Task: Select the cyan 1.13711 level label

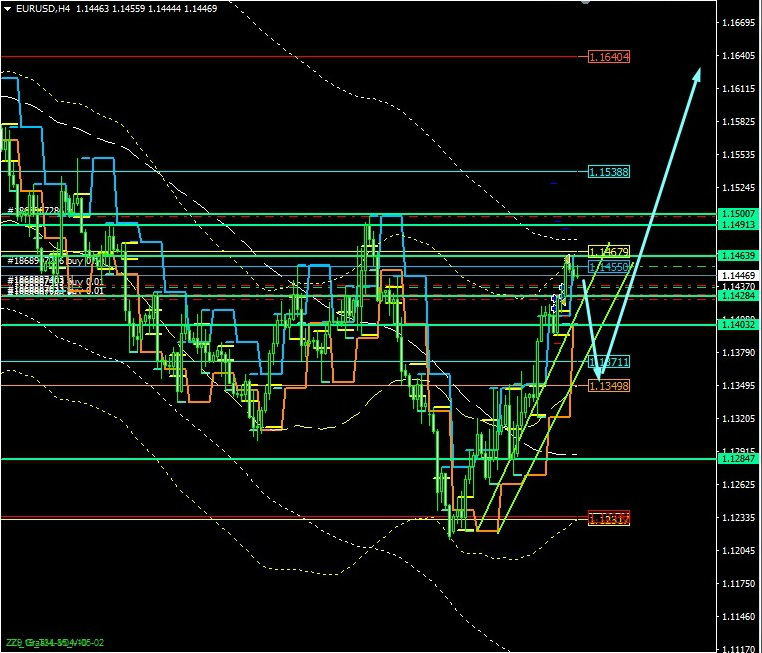Action: 608,362
